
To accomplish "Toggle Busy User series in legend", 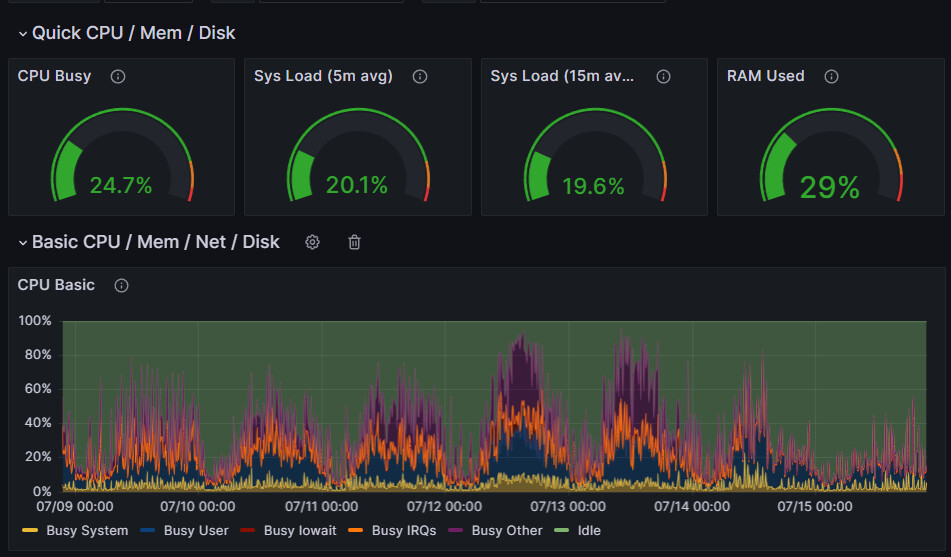I will pos(196,530).
